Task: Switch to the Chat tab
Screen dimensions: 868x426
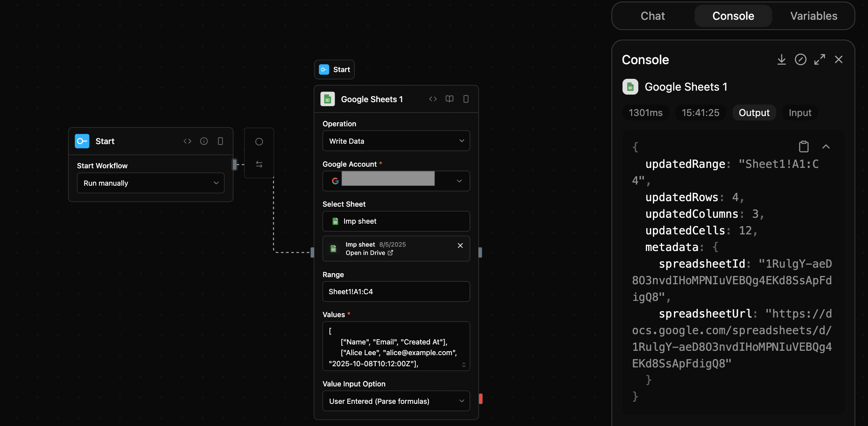Action: pos(653,16)
